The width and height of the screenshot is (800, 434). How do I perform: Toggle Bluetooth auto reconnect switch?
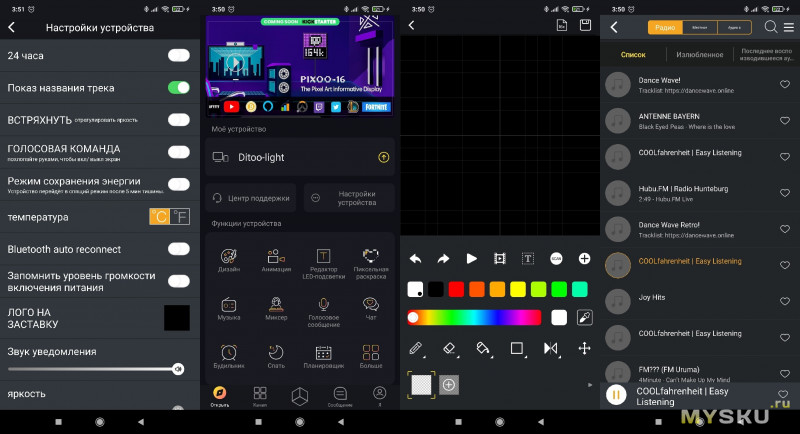179,249
